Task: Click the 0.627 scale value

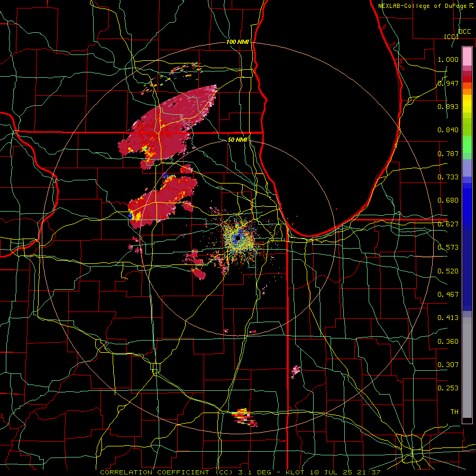Action: click(448, 224)
